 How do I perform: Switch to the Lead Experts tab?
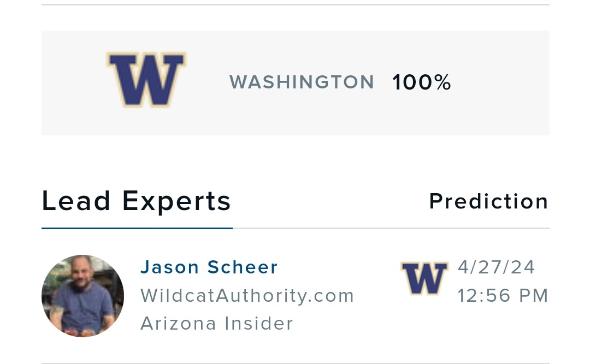[x=136, y=201]
